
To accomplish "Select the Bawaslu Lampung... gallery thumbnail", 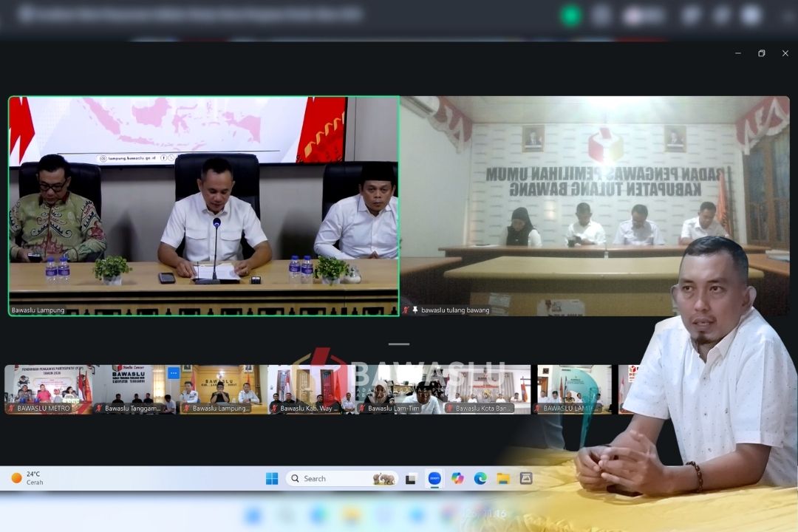I will (223, 389).
